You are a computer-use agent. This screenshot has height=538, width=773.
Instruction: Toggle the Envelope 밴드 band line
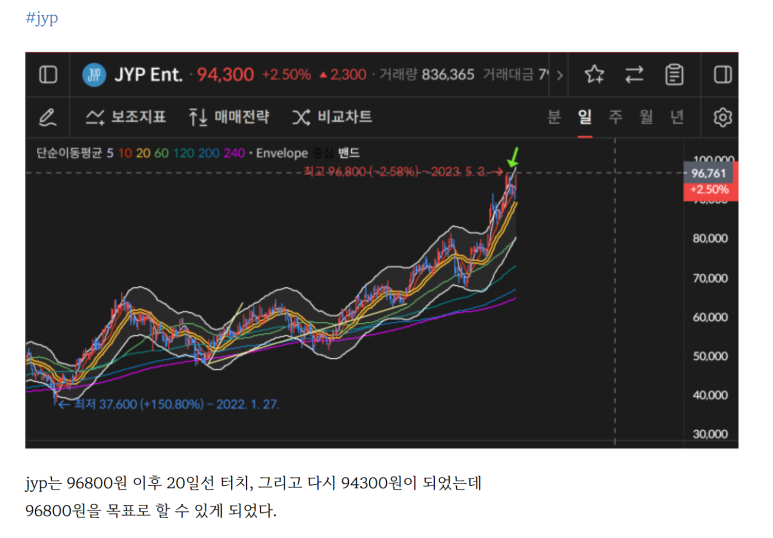pyautogui.click(x=349, y=153)
